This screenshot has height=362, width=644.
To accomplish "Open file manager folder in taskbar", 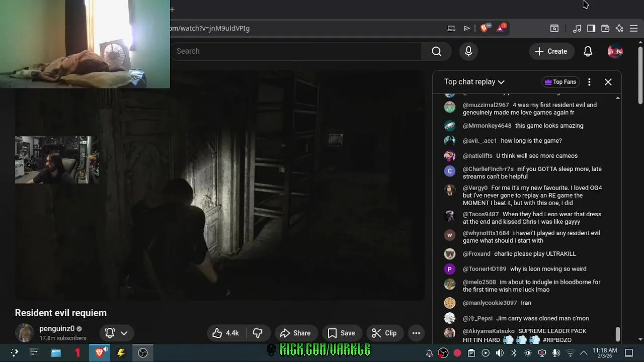I will (x=56, y=353).
